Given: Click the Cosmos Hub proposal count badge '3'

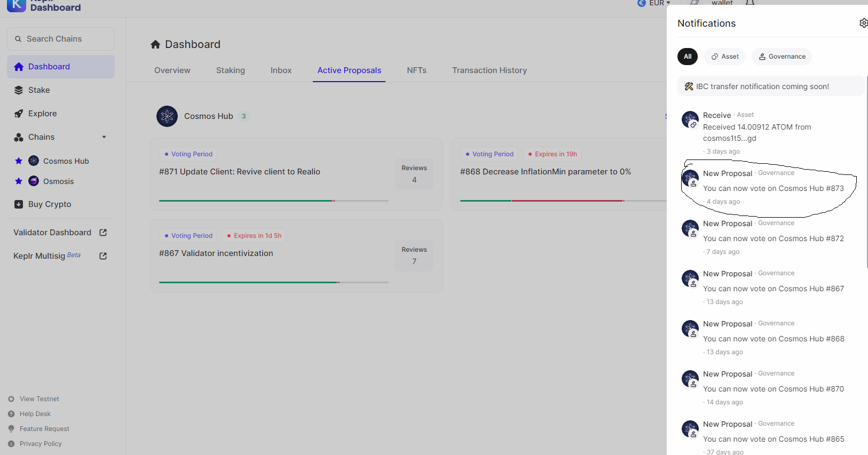Looking at the screenshot, I should pos(244,116).
